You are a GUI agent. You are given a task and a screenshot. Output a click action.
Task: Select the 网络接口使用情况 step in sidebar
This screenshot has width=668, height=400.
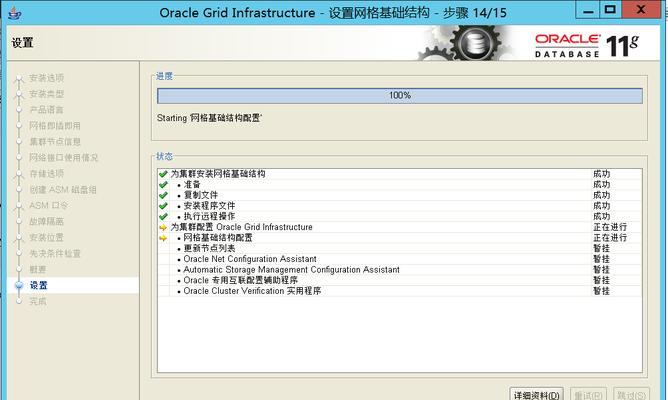(63, 158)
